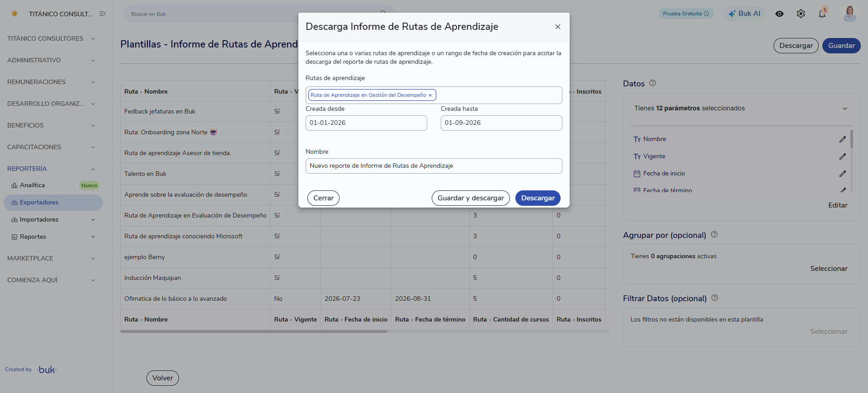Click Seleccionar under Agrupar por
This screenshot has height=393, width=868.
tap(829, 269)
